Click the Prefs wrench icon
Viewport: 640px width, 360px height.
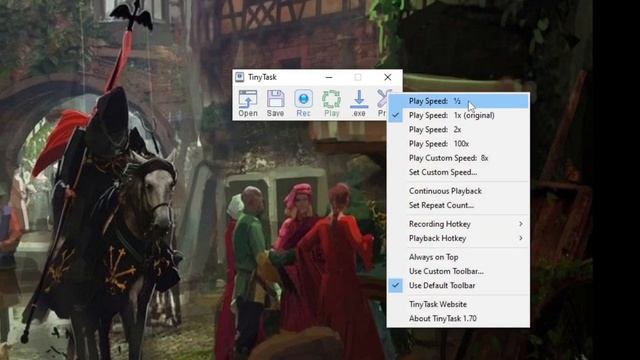point(381,103)
